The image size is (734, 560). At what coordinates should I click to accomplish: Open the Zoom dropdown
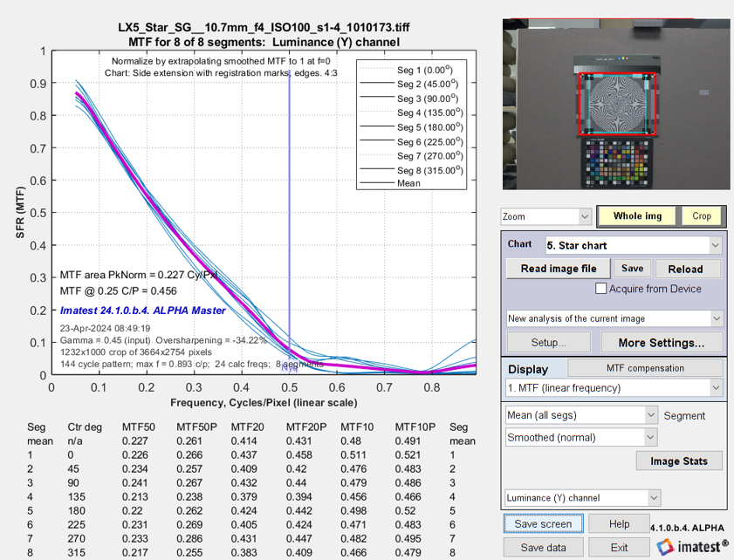point(545,216)
